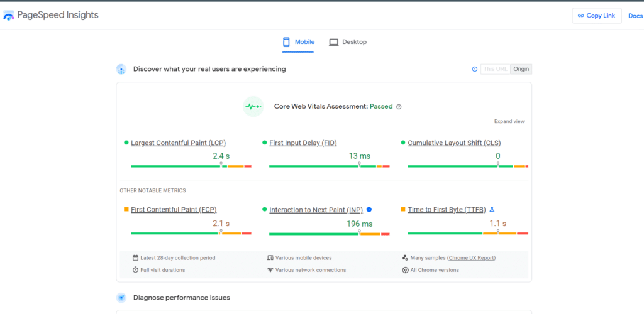Click Expand view

509,121
